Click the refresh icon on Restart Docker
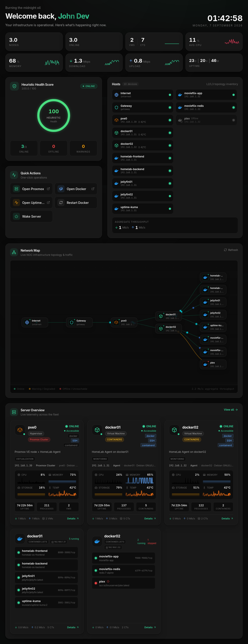This screenshot has height=644, width=248. pos(61,203)
